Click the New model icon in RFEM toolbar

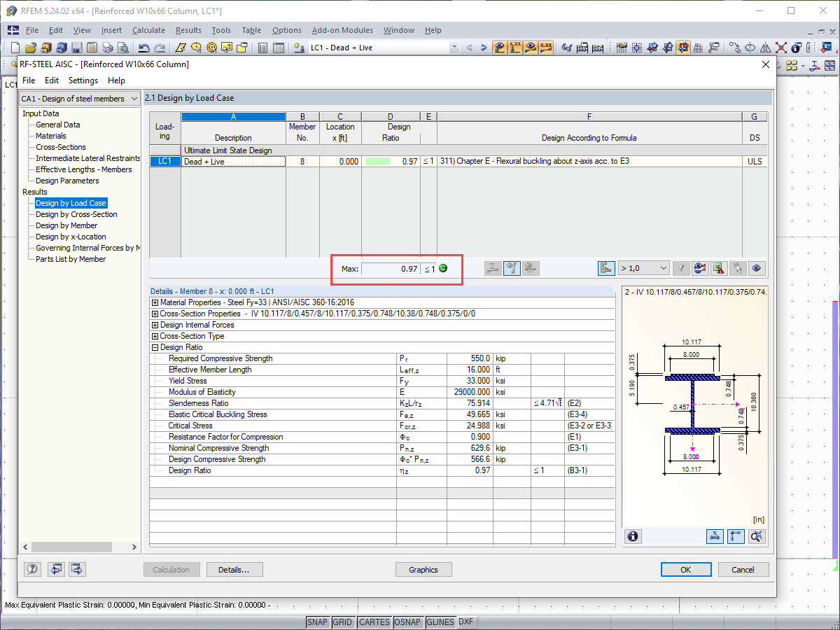15,48
